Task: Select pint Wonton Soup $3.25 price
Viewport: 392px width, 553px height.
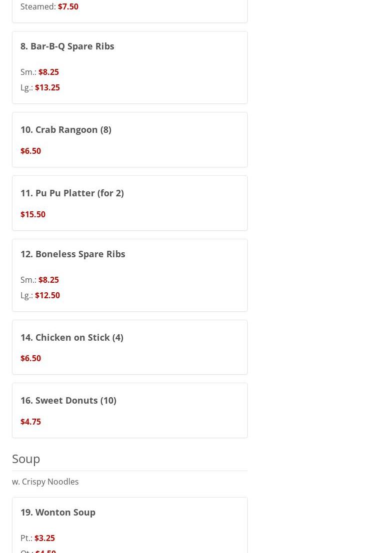Action: pos(44,538)
